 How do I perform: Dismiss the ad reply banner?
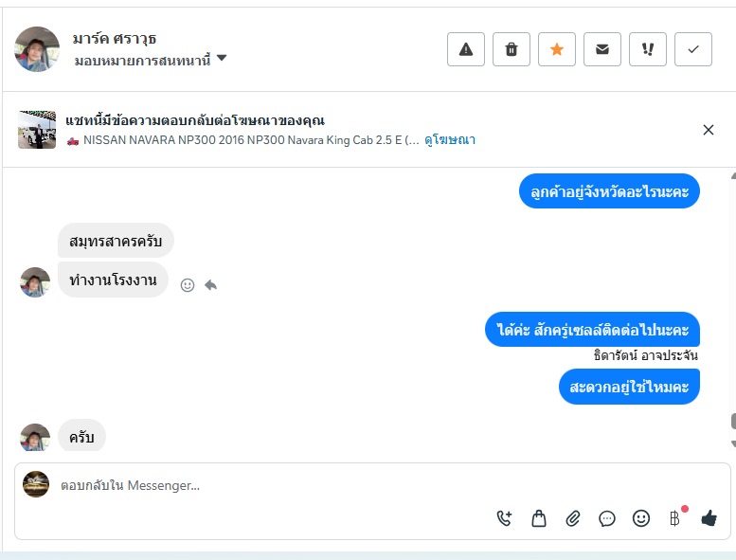[709, 130]
